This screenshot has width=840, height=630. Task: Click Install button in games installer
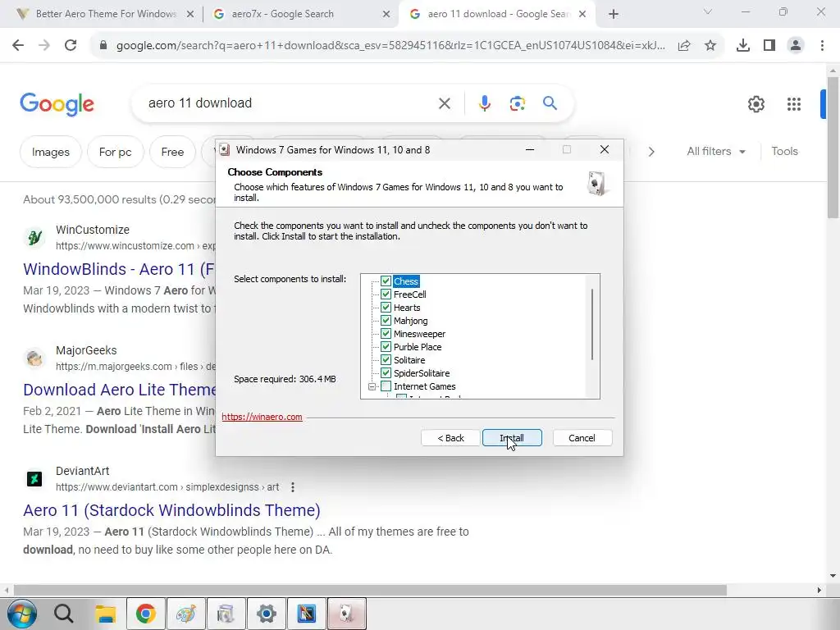point(512,438)
